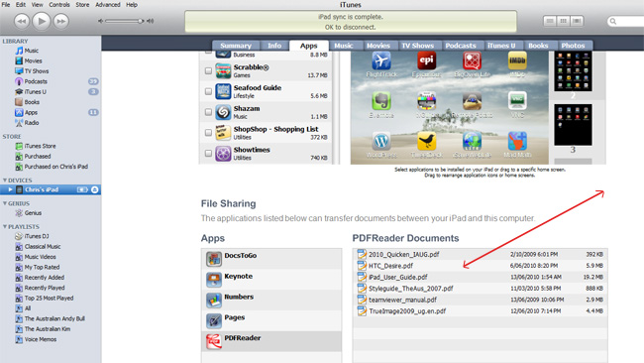Open the Classical Music playlist
Image resolution: width=644 pixels, height=363 pixels.
[x=43, y=246]
